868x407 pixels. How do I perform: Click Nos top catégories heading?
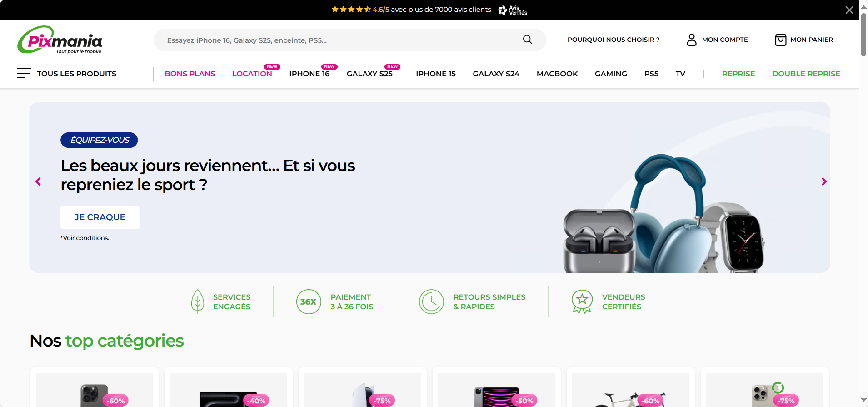pos(107,341)
